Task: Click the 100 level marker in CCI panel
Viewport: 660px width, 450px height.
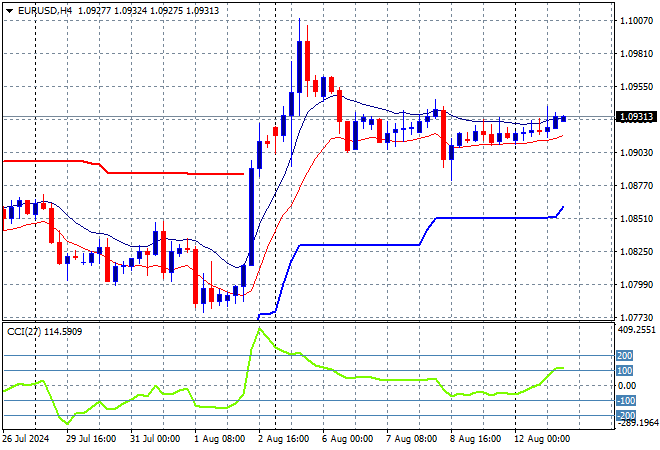Action: click(x=624, y=371)
